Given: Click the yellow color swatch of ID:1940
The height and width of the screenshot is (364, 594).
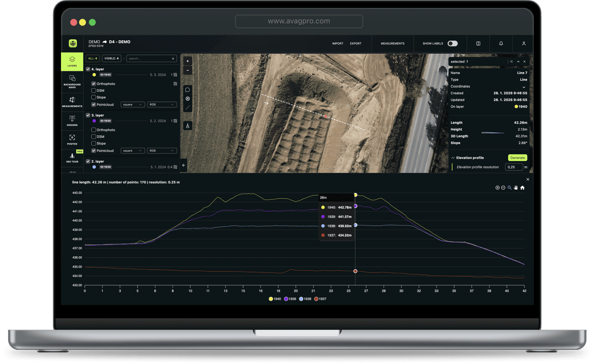Looking at the screenshot, I should click(94, 75).
